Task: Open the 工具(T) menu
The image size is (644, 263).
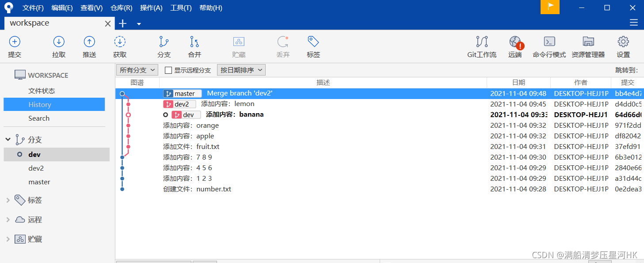Action: pyautogui.click(x=181, y=8)
